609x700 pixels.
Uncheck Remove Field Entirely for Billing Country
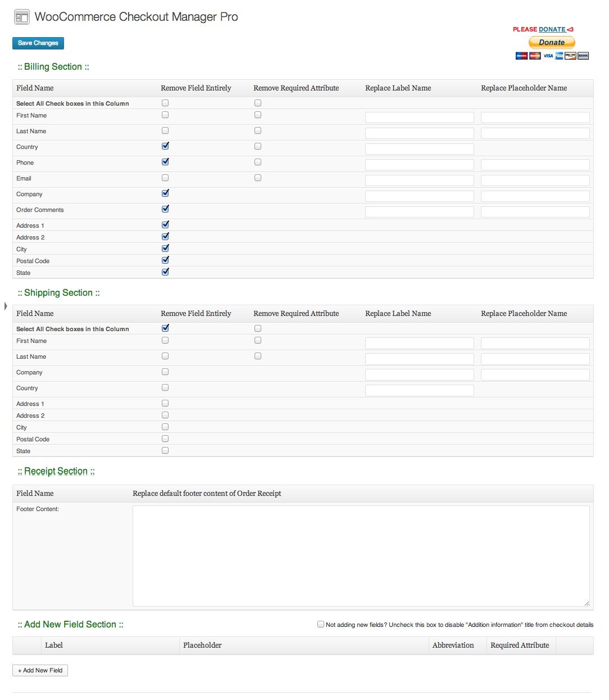pyautogui.click(x=165, y=146)
